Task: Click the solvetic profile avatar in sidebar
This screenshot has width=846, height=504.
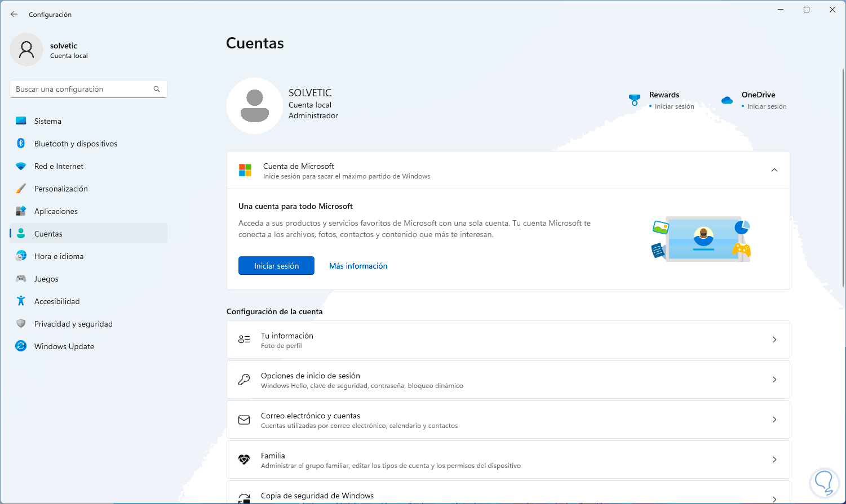Action: pyautogui.click(x=26, y=50)
